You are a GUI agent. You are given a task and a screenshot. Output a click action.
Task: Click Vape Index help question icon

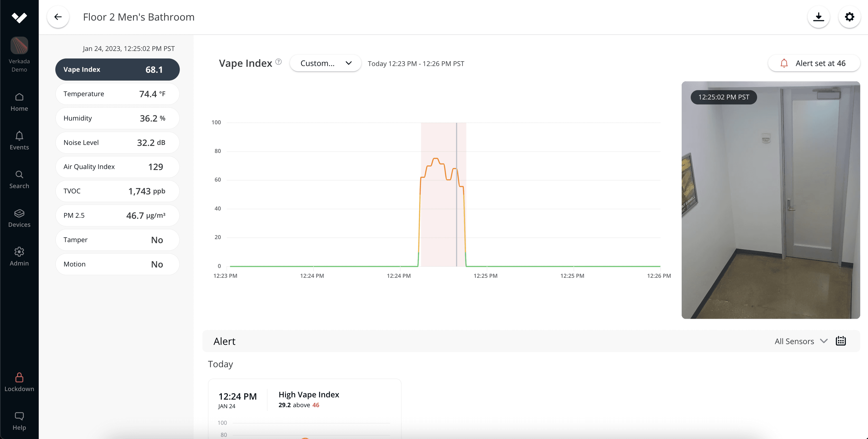pyautogui.click(x=278, y=62)
